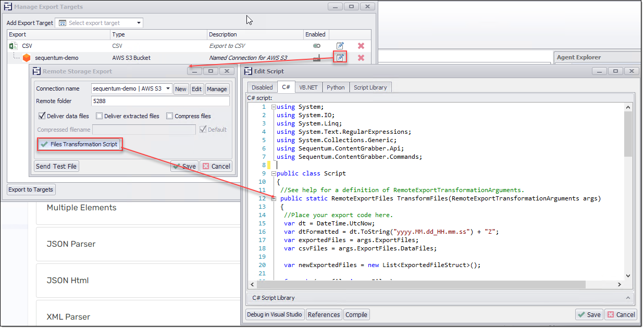Uncheck Deliver data files
The height and width of the screenshot is (329, 644).
coord(42,116)
